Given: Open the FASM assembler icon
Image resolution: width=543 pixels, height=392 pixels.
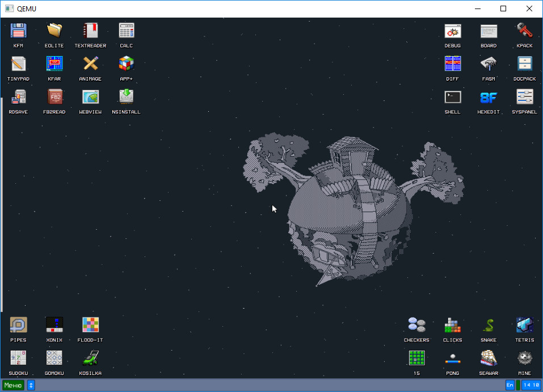Looking at the screenshot, I should (489, 64).
